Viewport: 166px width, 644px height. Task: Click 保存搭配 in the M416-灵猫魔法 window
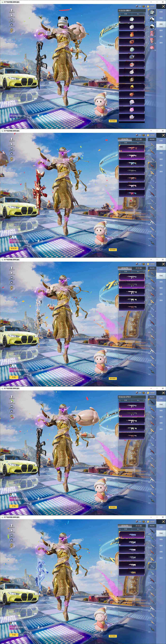click(113, 378)
